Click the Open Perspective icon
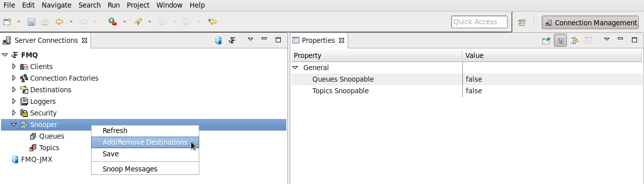This screenshot has height=184, width=644. [x=522, y=22]
